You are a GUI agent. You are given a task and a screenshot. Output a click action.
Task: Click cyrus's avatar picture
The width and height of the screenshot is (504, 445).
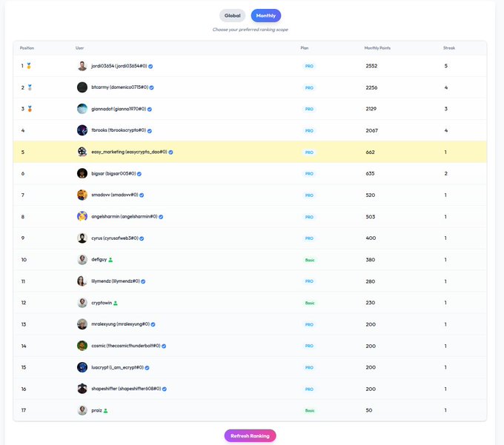tap(82, 238)
